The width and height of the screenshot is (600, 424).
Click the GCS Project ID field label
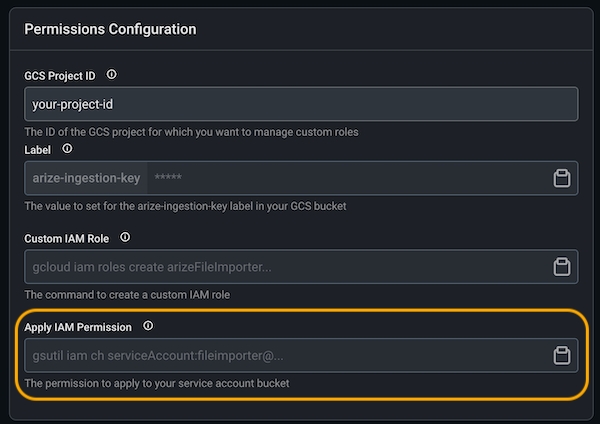62,75
